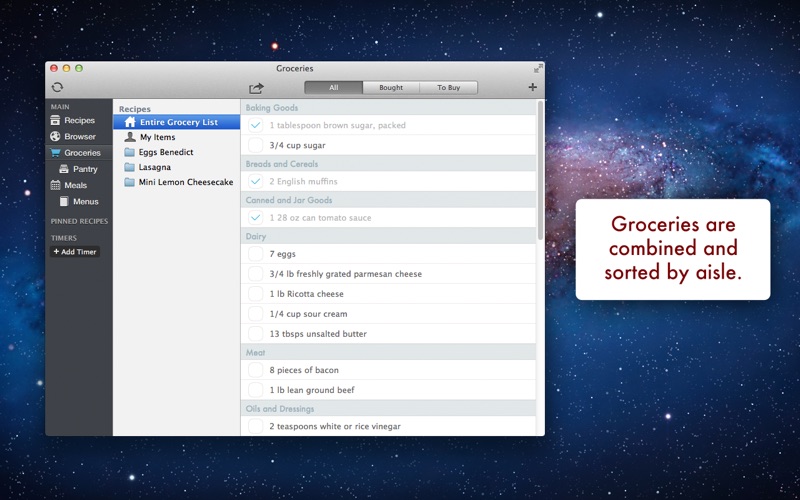The image size is (800, 500).
Task: Check off 7 eggs
Action: [255, 254]
